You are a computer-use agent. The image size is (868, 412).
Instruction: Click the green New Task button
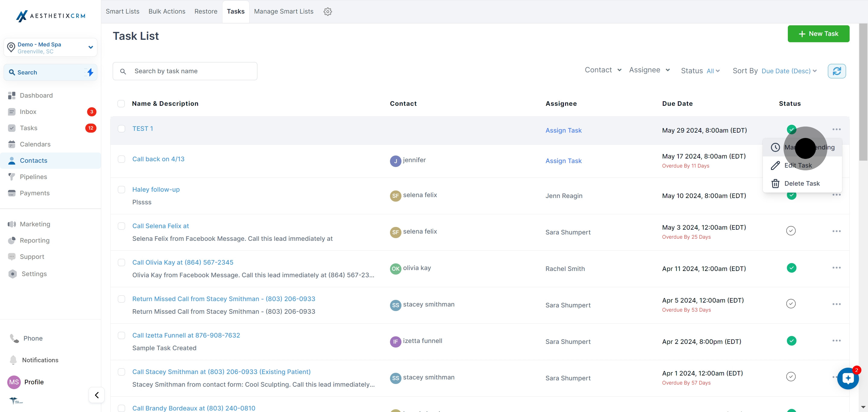point(818,34)
